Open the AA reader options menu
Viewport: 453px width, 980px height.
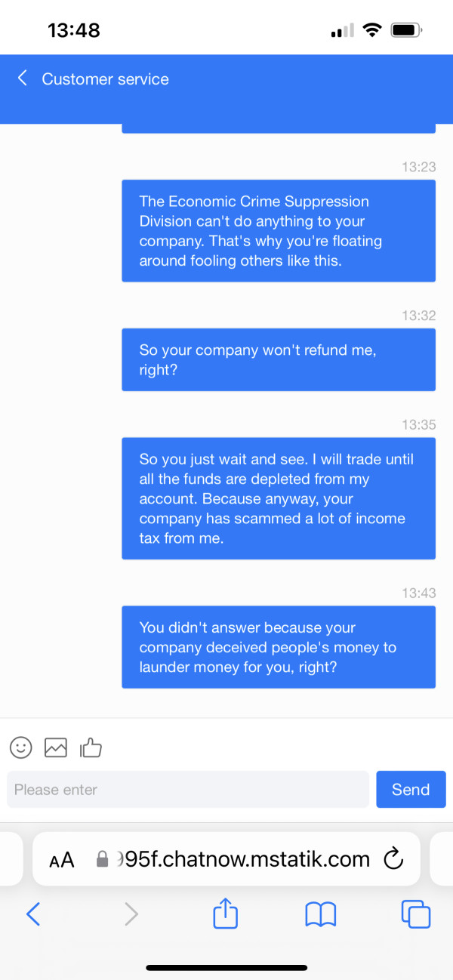[x=62, y=859]
